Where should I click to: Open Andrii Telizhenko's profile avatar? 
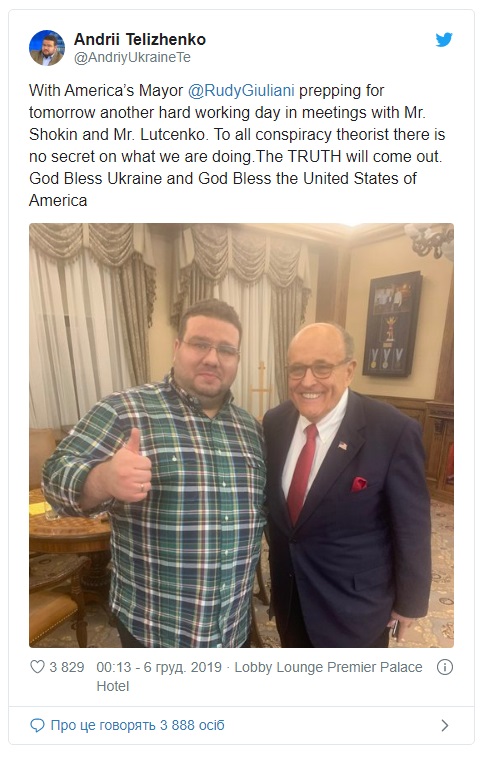pos(47,47)
